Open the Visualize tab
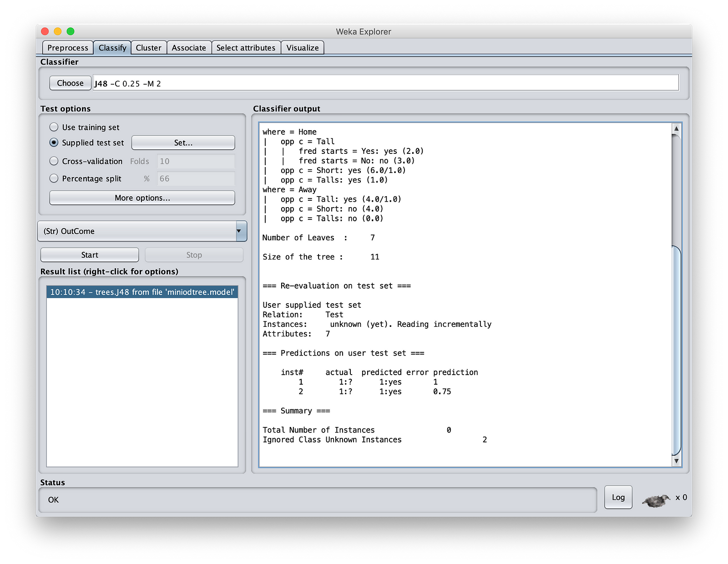Viewport: 728px width, 564px height. [302, 48]
